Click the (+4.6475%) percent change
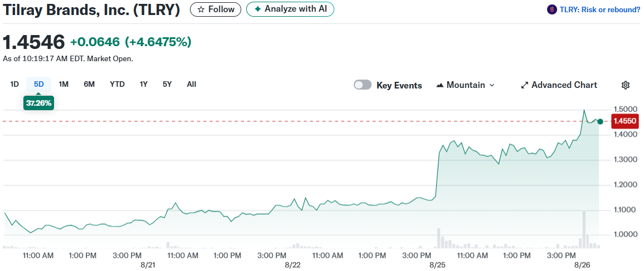The height and width of the screenshot is (271, 644). point(158,42)
